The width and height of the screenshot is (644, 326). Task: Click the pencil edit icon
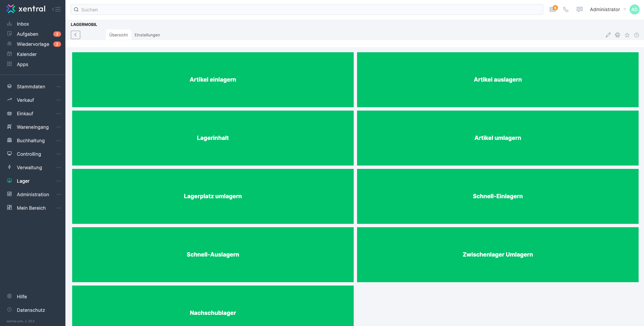[608, 35]
